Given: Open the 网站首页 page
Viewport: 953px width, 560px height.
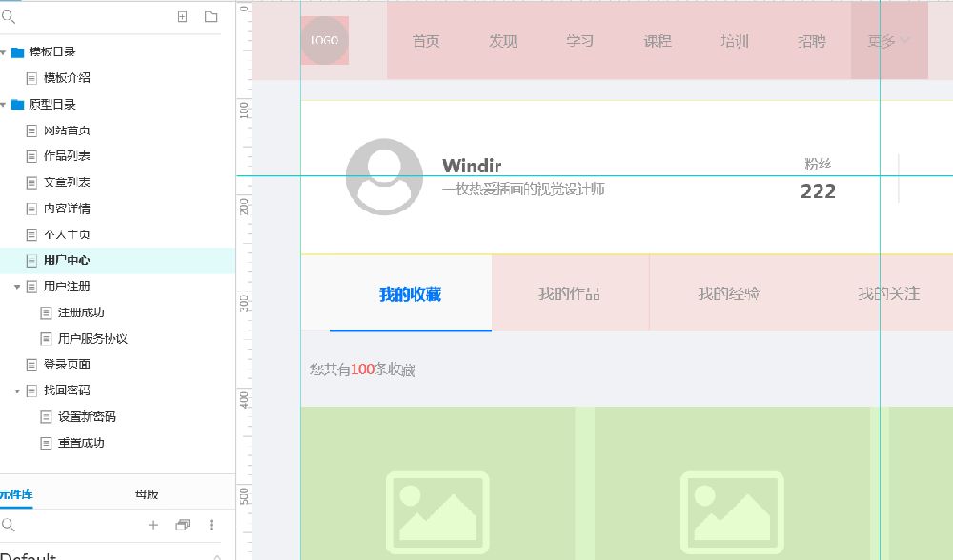Looking at the screenshot, I should pos(70,130).
